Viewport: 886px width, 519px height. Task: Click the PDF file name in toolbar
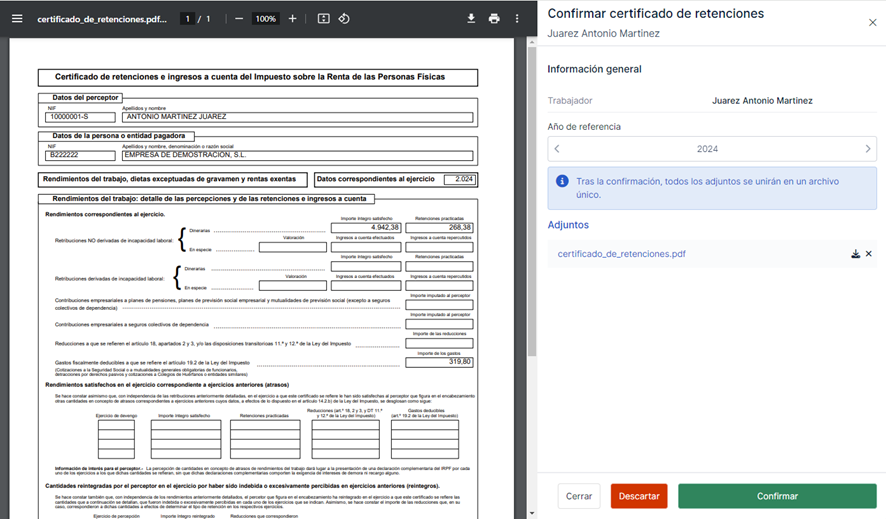[102, 19]
